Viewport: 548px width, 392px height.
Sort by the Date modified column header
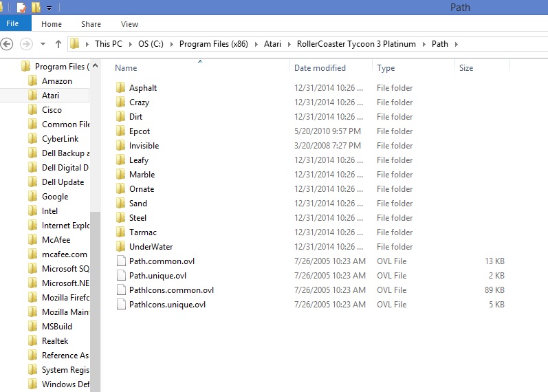(x=320, y=68)
